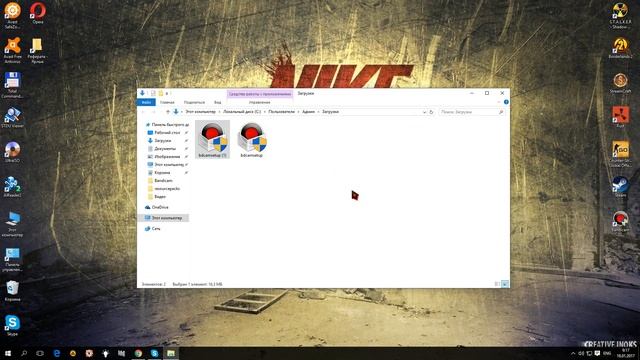Screen dimensions: 640x360
Task: Click Загрузки in the breadcrumb path
Action: [x=330, y=112]
